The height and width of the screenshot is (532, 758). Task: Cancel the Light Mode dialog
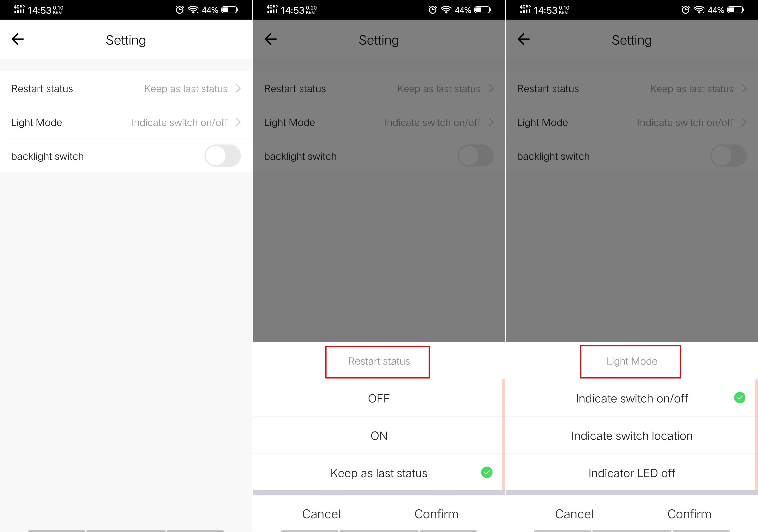(x=574, y=514)
